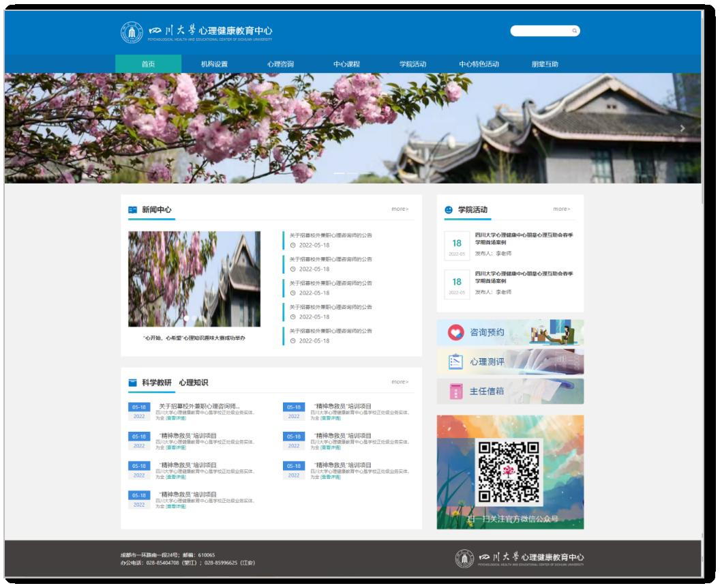Viewport: 720px width, 588px height.
Task: Click the 新闻中心 section icon
Action: point(133,210)
